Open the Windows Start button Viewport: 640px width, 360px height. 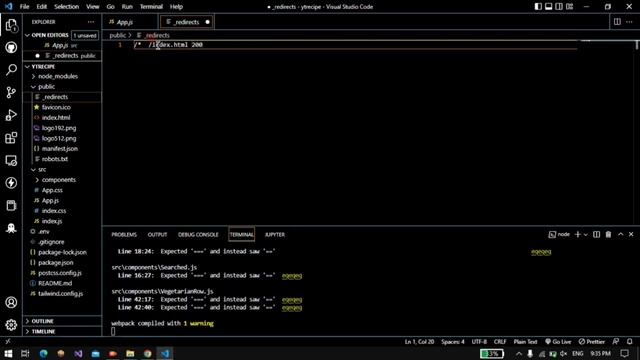click(8, 353)
